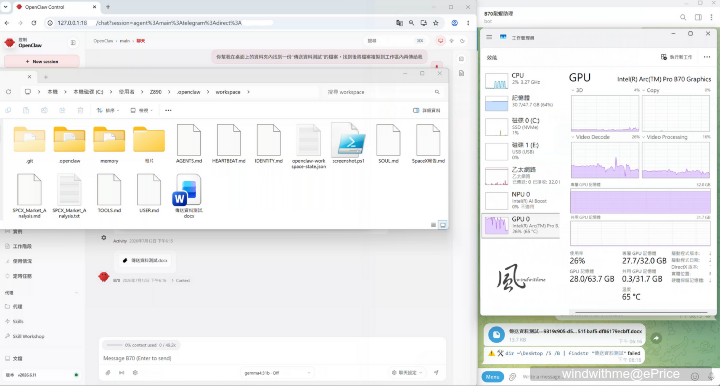Open the browser translate icon
Screen dimensions: 720x386
click(399, 22)
